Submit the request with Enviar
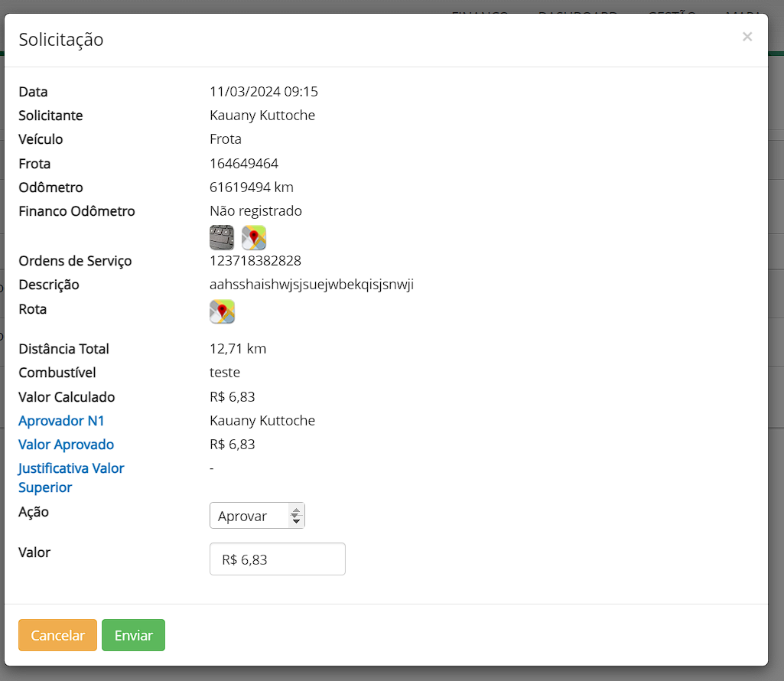The width and height of the screenshot is (784, 681). (133, 635)
